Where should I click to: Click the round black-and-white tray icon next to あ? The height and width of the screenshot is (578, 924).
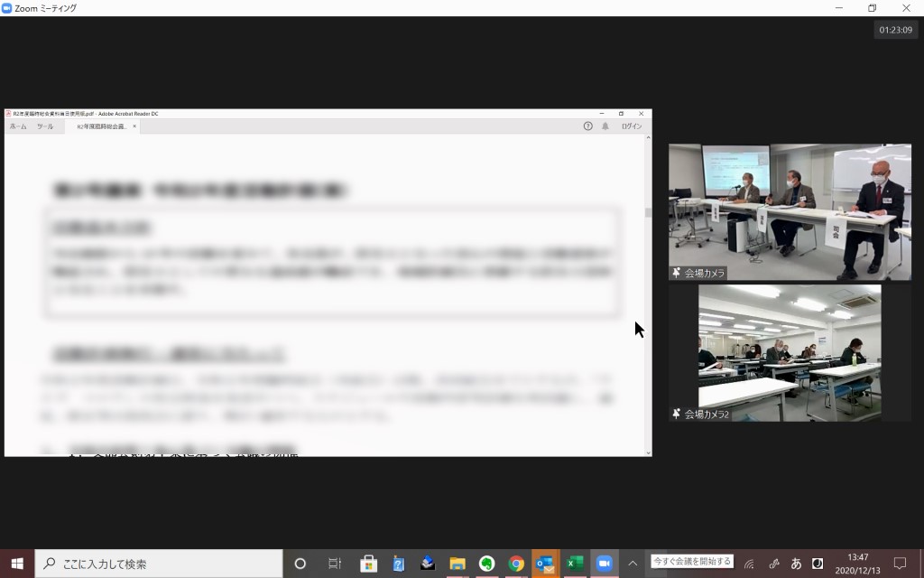coord(818,564)
